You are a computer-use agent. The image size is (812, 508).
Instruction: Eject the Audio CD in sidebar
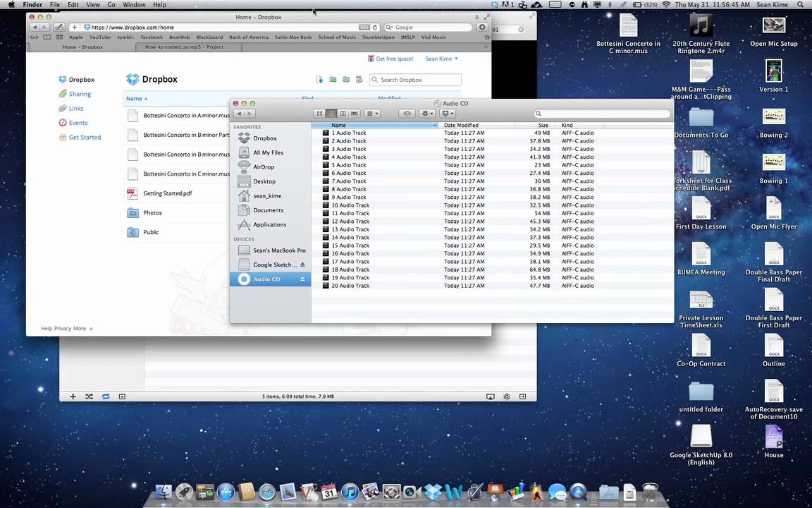pos(302,279)
